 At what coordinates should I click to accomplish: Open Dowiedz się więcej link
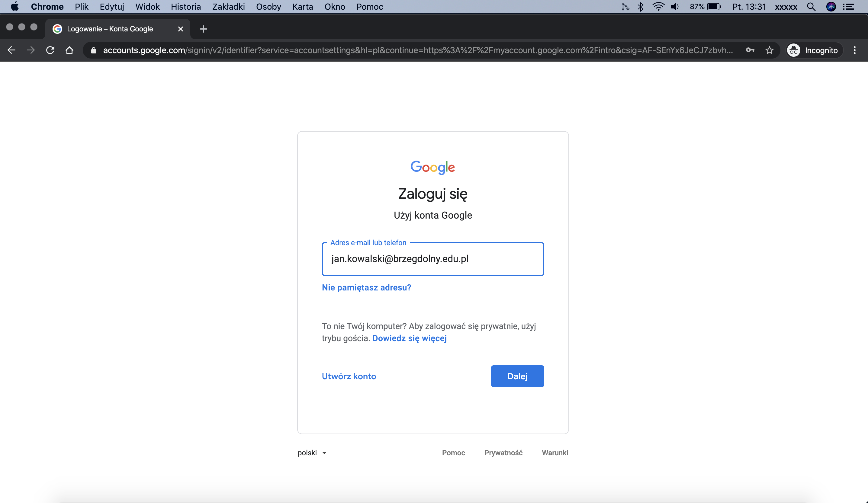point(410,338)
